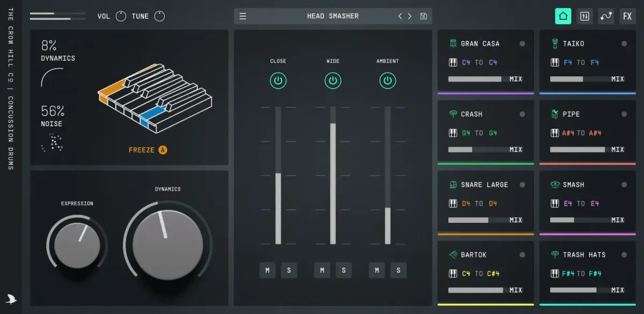644x314 pixels.
Task: Open the preset hamburger menu
Action: 243,16
